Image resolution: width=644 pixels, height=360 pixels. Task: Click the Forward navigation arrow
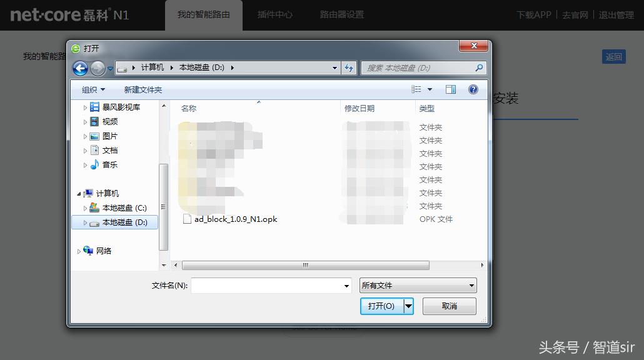[x=98, y=68]
